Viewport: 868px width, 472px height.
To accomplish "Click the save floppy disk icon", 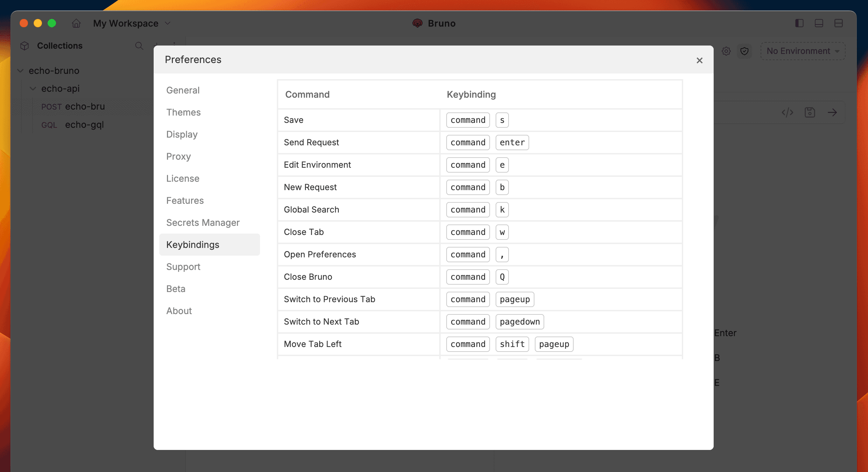I will pos(810,112).
